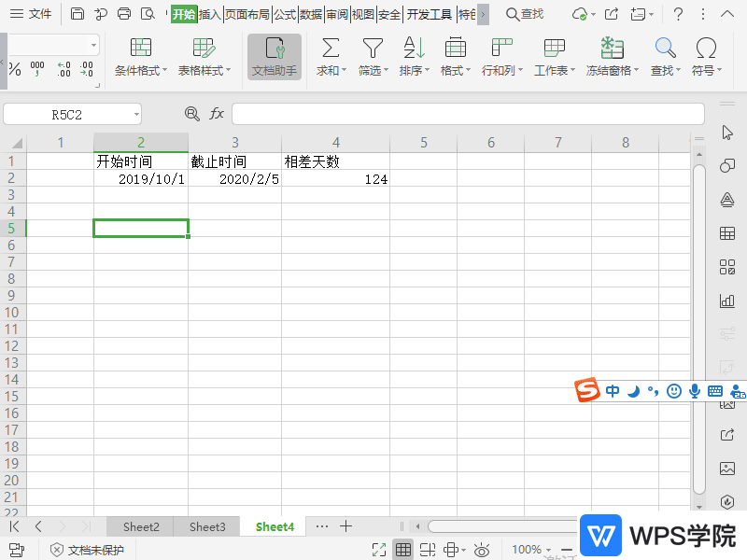Switch to the 公式 Formulas tab
Image resolution: width=747 pixels, height=560 pixels.
click(x=285, y=14)
